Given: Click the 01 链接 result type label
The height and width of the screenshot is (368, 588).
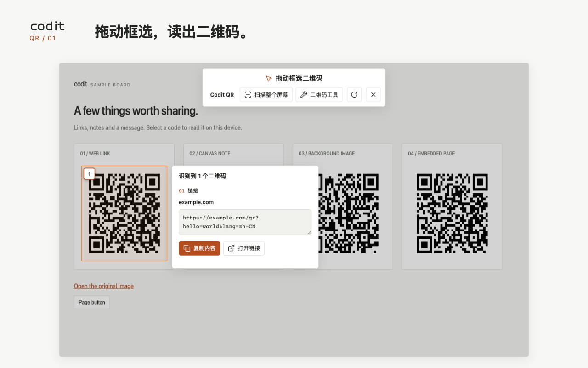Looking at the screenshot, I should pyautogui.click(x=188, y=190).
